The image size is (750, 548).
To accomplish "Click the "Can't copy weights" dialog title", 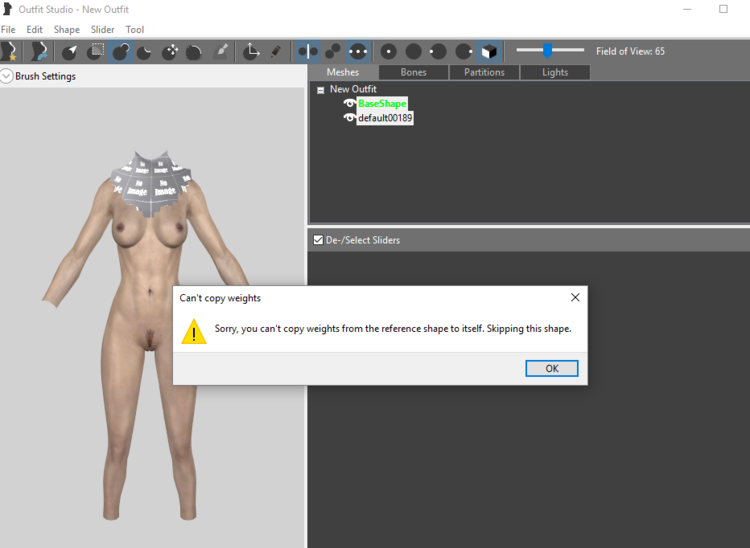I will (220, 298).
